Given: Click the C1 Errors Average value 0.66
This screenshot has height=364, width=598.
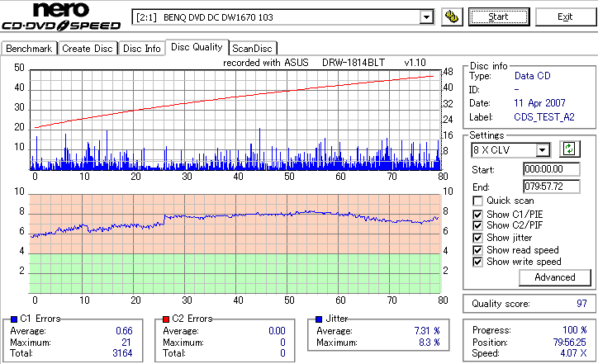Looking at the screenshot, I should point(125,330).
